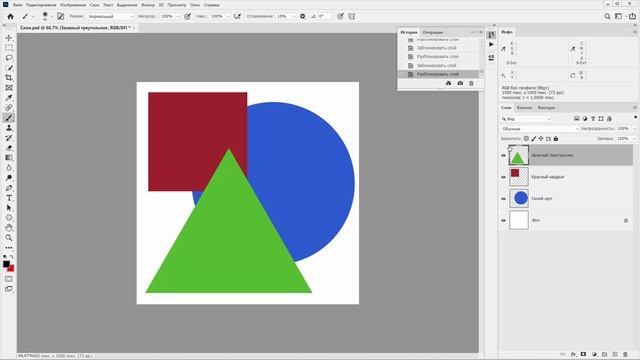Viewport: 640px width, 360px height.
Task: Open the Редактирование menu
Action: [x=41, y=5]
